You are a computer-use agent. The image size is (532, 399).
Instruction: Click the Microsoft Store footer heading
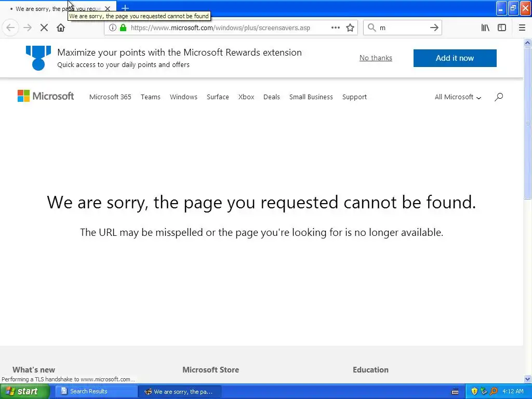click(211, 370)
